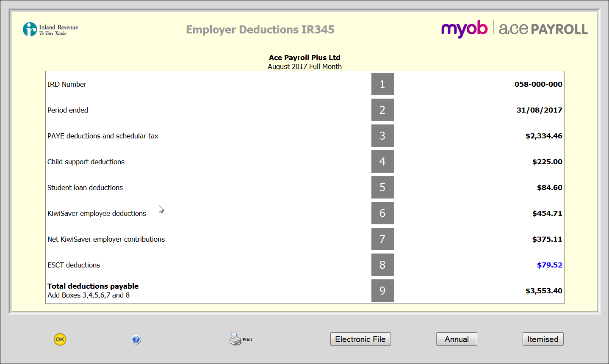Click the period ended date 31/08/2017
The image size is (609, 364).
(x=539, y=110)
